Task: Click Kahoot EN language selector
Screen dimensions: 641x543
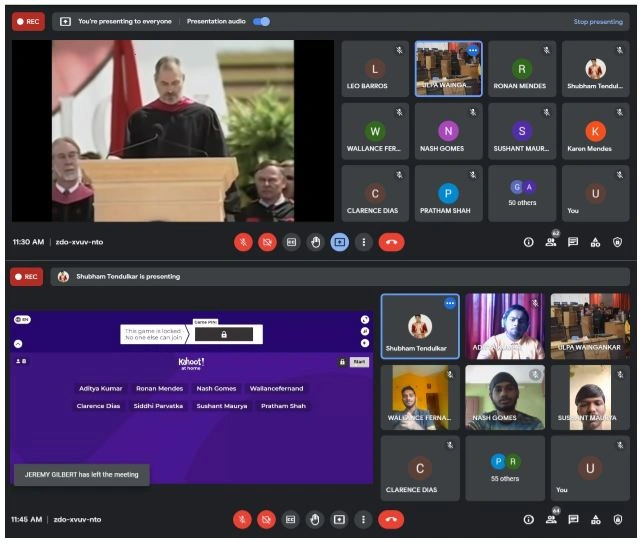Action: 22,320
